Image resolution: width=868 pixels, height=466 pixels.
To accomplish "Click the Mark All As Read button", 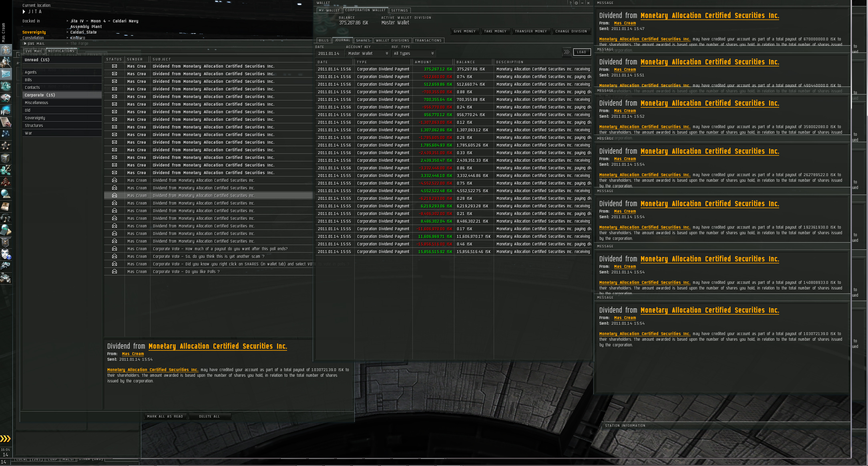I will (165, 416).
